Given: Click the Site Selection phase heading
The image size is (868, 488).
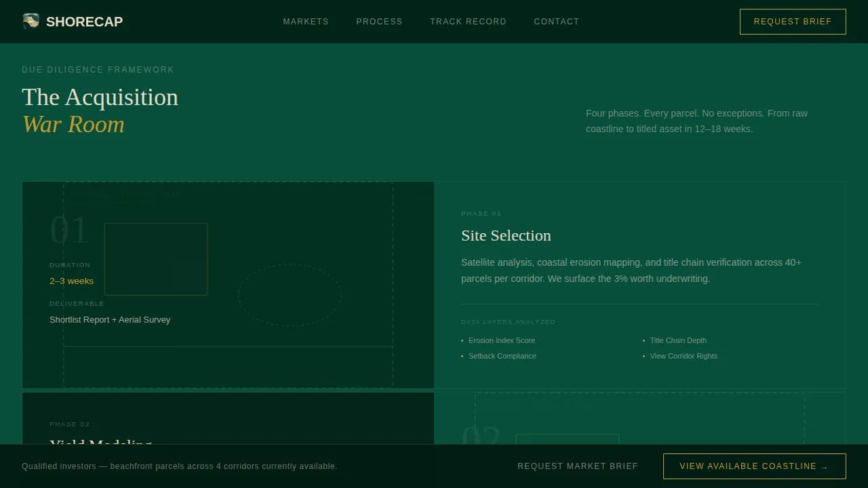Looking at the screenshot, I should click(x=506, y=235).
